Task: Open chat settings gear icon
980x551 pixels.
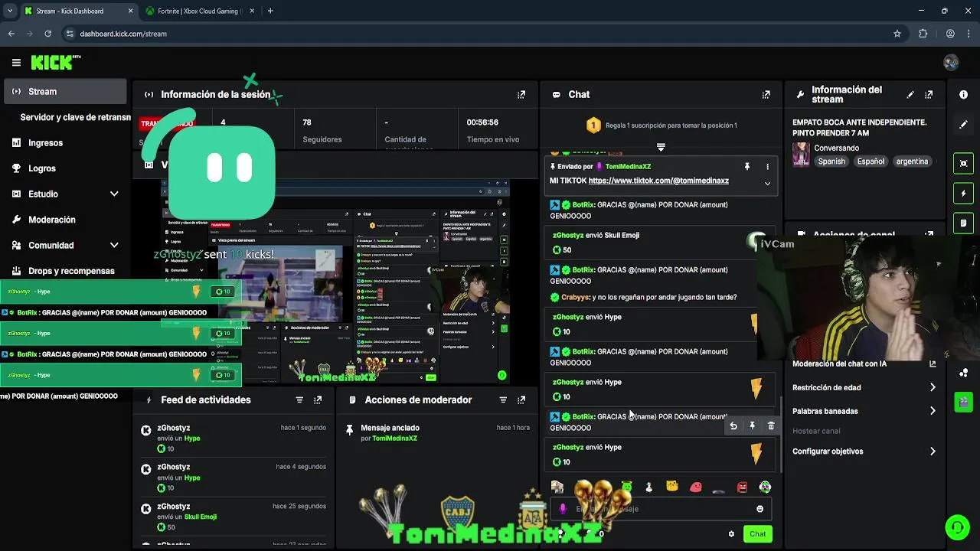Action: point(731,534)
